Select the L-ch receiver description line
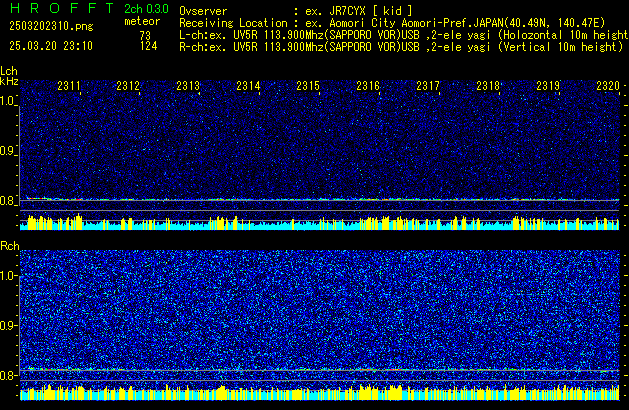629x410 pixels. 404,35
